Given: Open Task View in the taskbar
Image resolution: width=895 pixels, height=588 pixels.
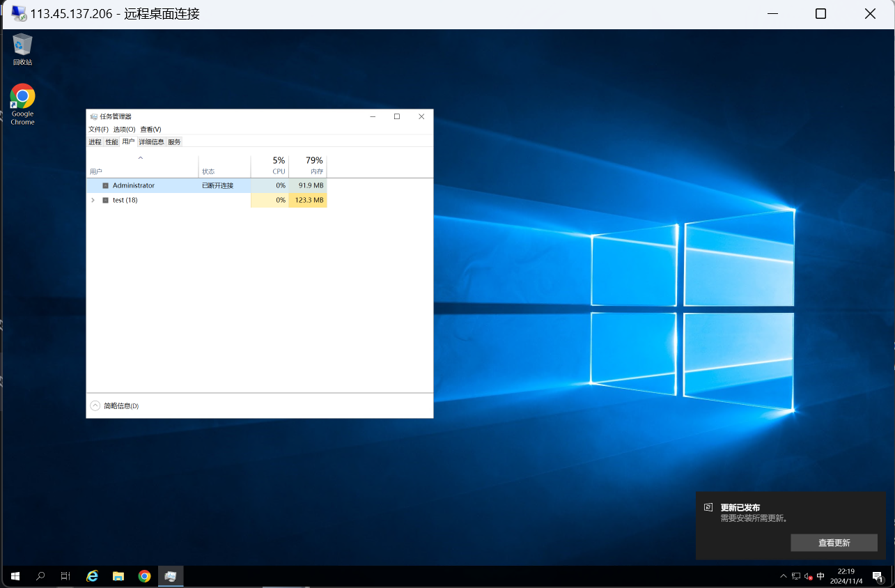Looking at the screenshot, I should pos(65,576).
